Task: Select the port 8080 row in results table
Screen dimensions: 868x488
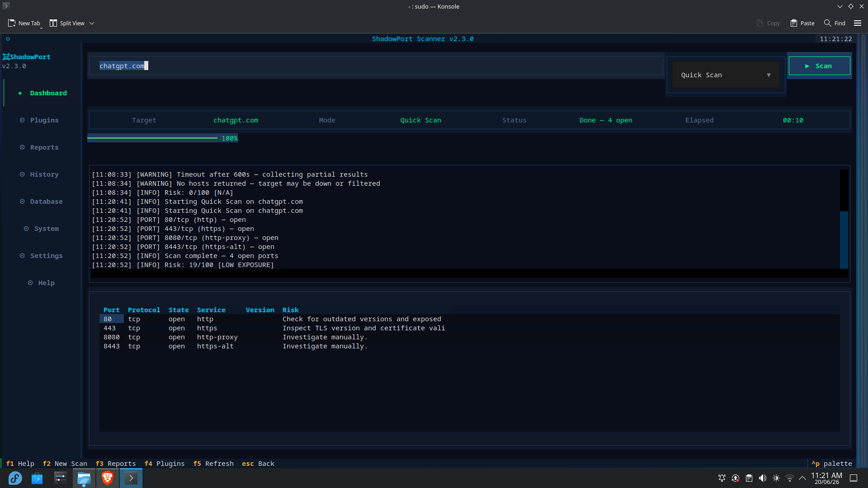Action: (x=470, y=337)
